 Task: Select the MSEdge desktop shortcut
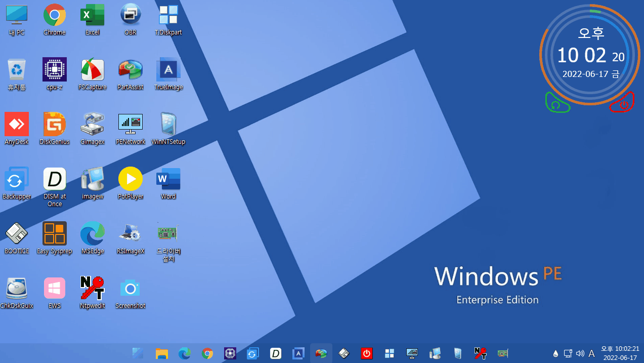tap(93, 238)
